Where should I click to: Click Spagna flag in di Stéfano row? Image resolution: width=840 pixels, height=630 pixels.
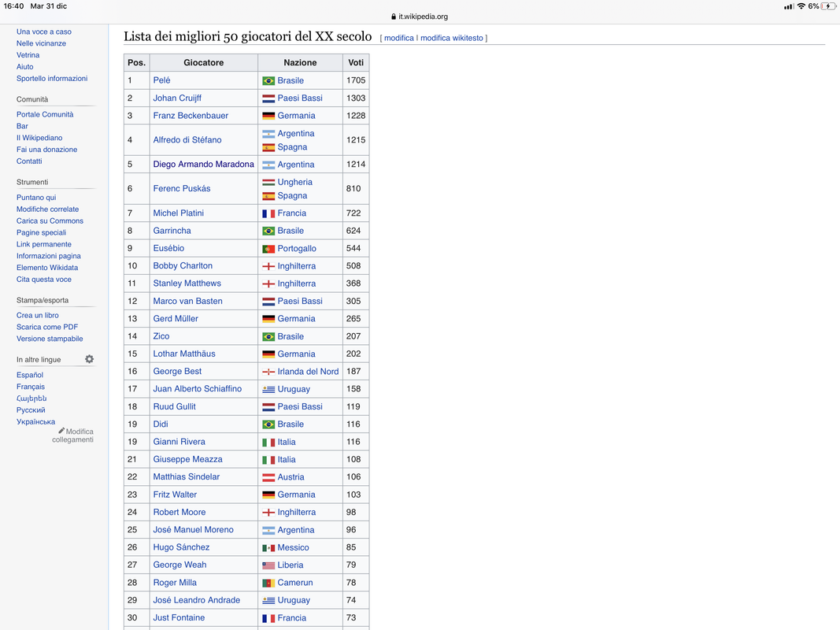coord(268,147)
